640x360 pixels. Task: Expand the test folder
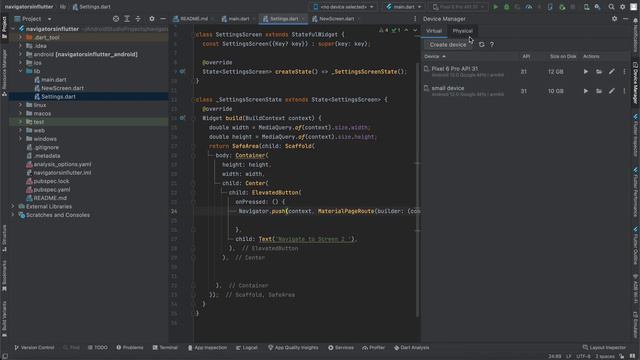coord(20,122)
